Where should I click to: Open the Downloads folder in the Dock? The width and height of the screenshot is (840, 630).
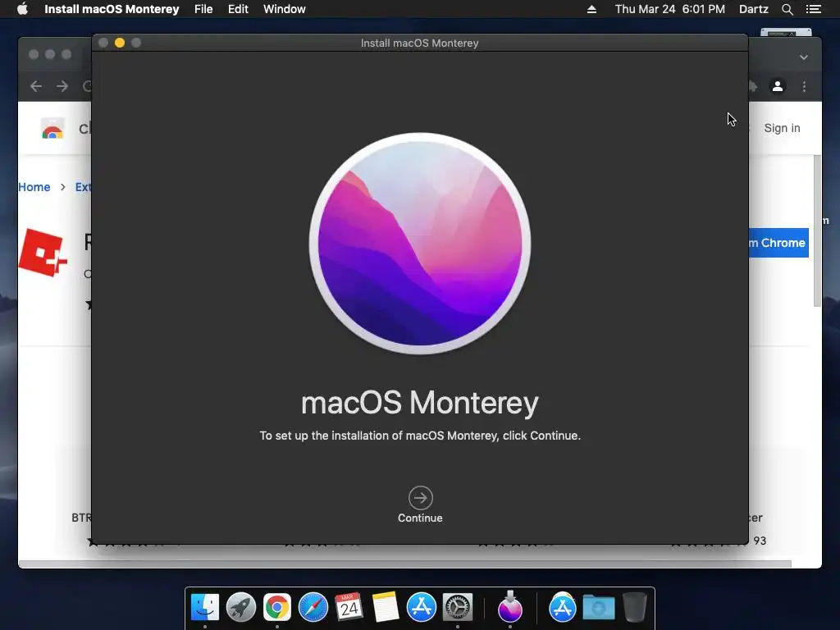[598, 608]
